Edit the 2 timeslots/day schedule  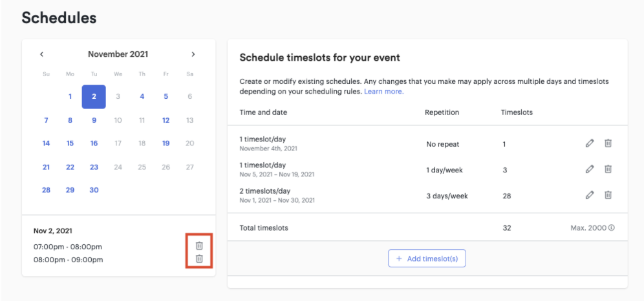590,195
